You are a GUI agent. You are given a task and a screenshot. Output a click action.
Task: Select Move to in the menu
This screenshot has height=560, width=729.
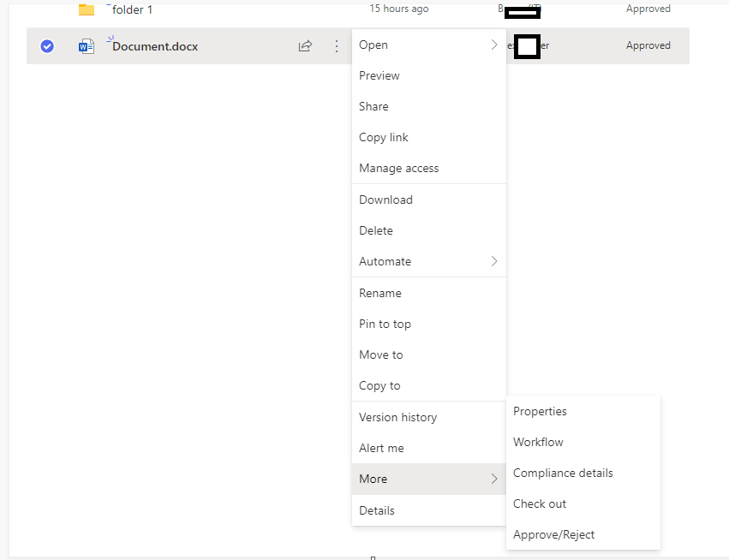point(428,354)
